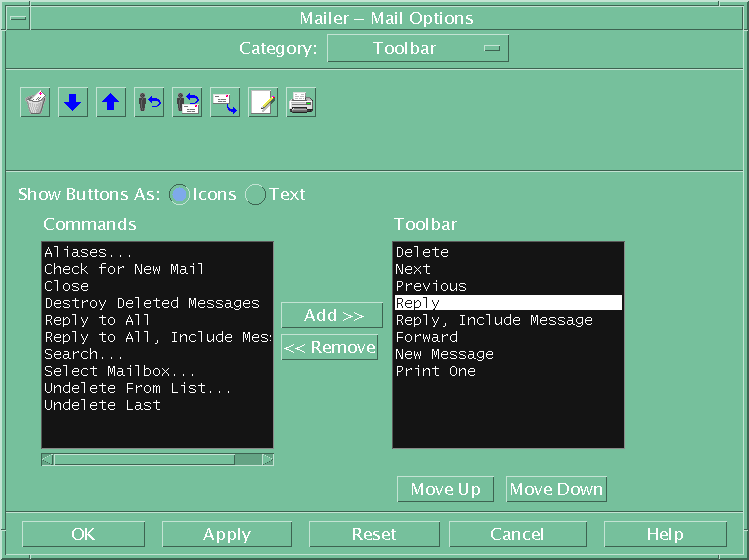Click the Delete trash can toolbar icon
This screenshot has width=749, height=560.
(x=35, y=103)
